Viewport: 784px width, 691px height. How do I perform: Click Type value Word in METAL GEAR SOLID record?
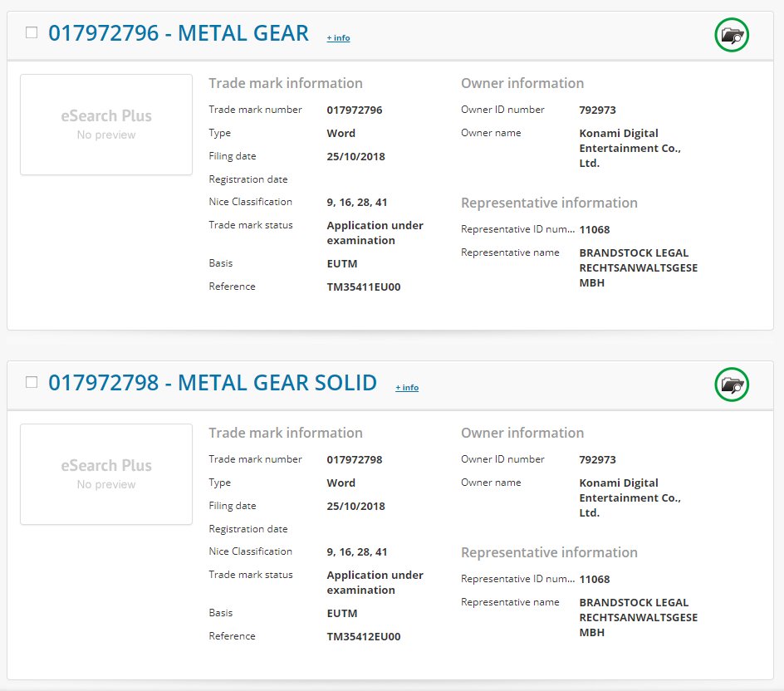click(341, 483)
